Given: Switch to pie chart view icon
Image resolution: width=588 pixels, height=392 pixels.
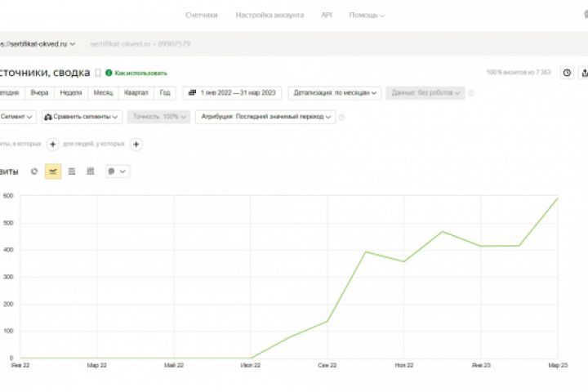Looking at the screenshot, I should 34,171.
